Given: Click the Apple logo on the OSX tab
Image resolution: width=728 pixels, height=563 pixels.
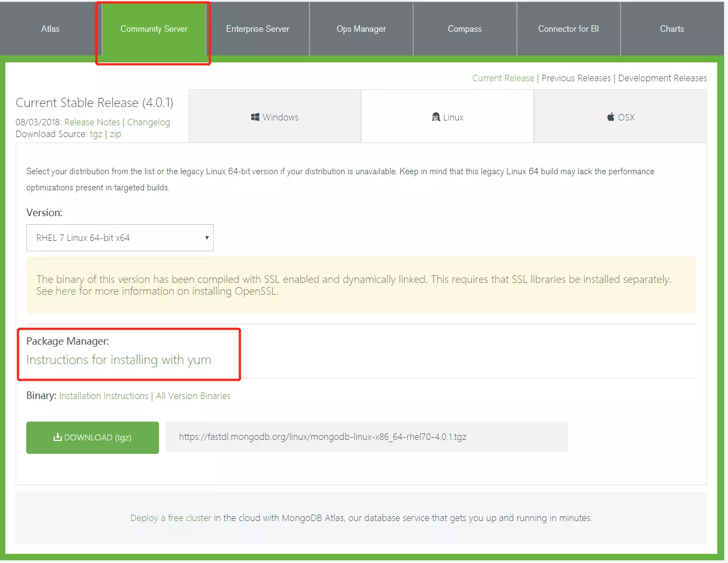Looking at the screenshot, I should [610, 116].
